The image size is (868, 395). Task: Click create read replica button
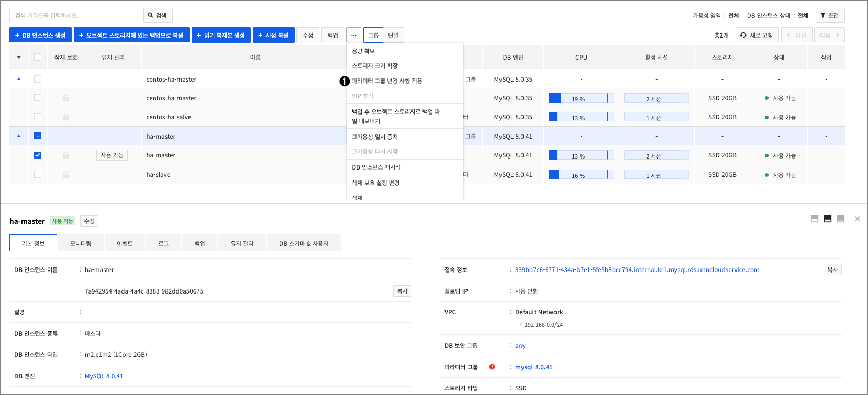[x=221, y=35]
